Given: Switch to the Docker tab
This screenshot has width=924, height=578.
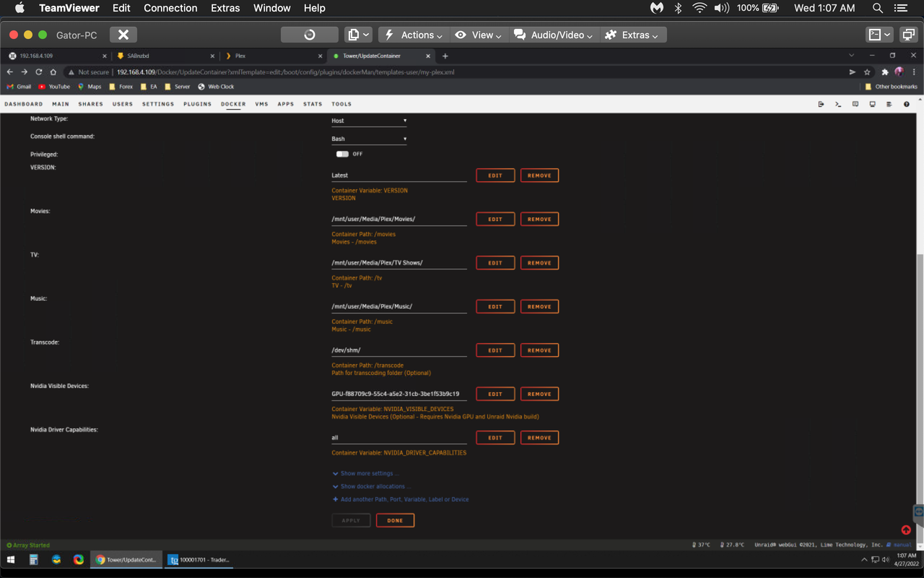Looking at the screenshot, I should pyautogui.click(x=232, y=103).
